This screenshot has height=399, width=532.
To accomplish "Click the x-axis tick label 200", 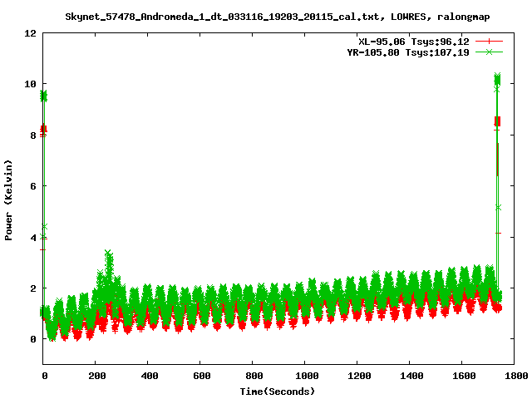I will (x=97, y=376).
